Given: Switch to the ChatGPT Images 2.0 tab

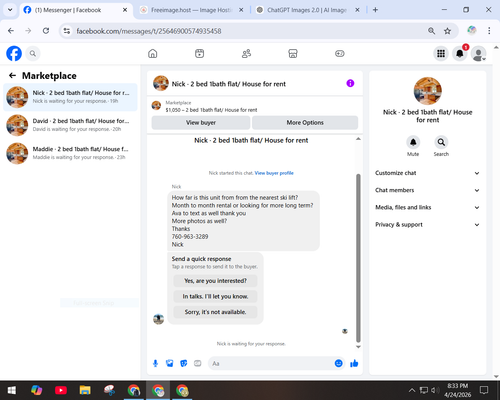Looking at the screenshot, I should tap(308, 10).
